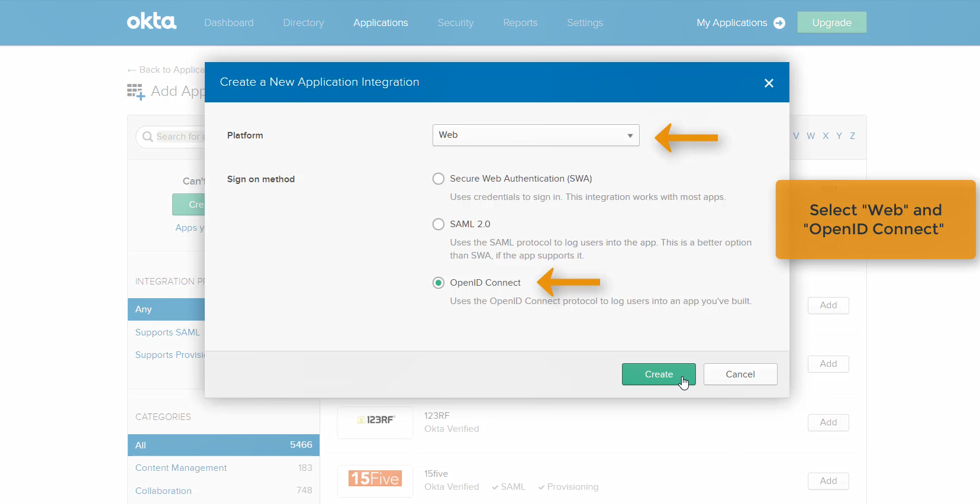Viewport: 980px width, 504px height.
Task: Select the Any integration filter
Action: pyautogui.click(x=166, y=309)
